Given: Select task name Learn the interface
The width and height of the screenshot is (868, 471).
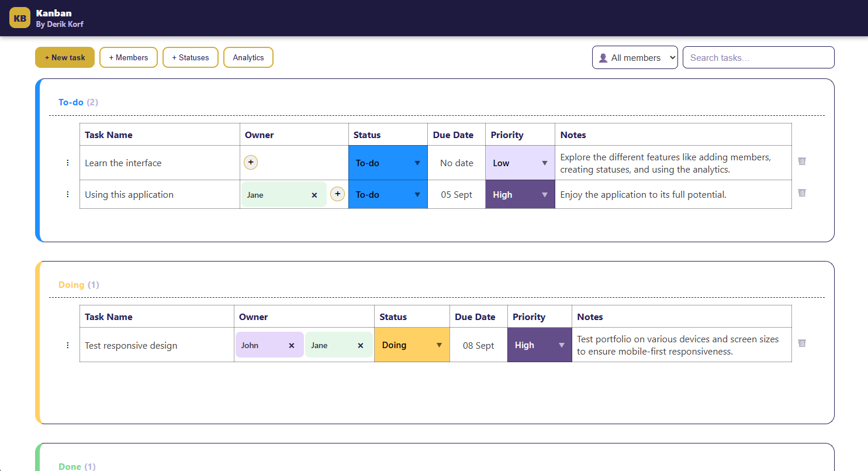Looking at the screenshot, I should (x=123, y=163).
